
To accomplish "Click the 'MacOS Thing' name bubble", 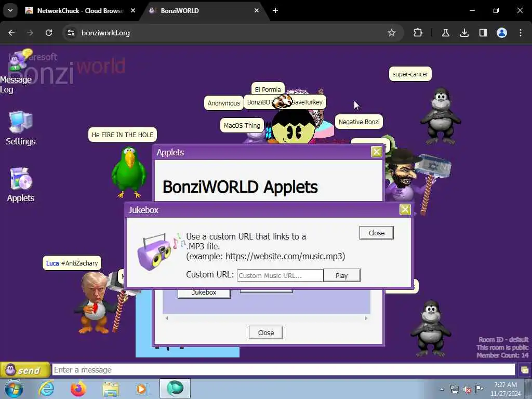I will tap(242, 126).
